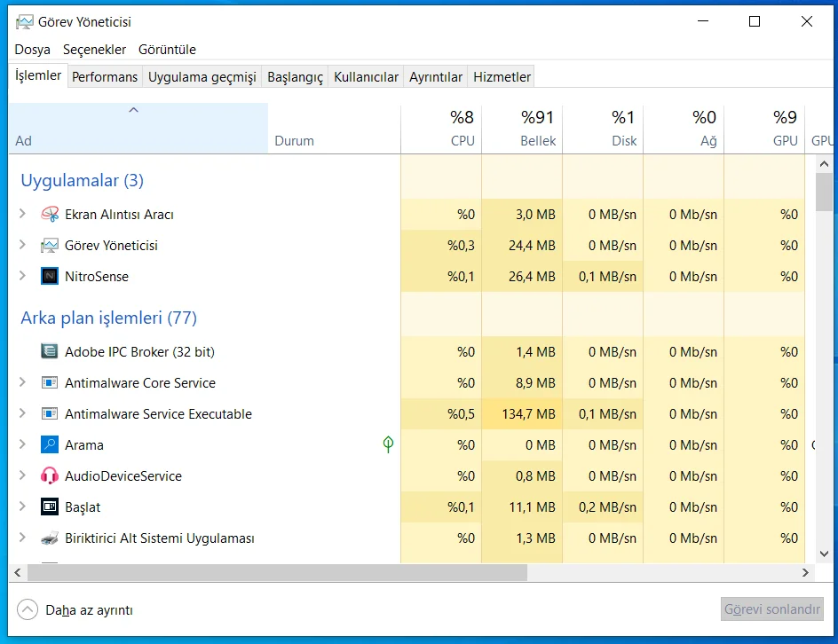This screenshot has width=838, height=644.
Task: Expand the Görev Yöneticisi process row
Action: [x=22, y=245]
